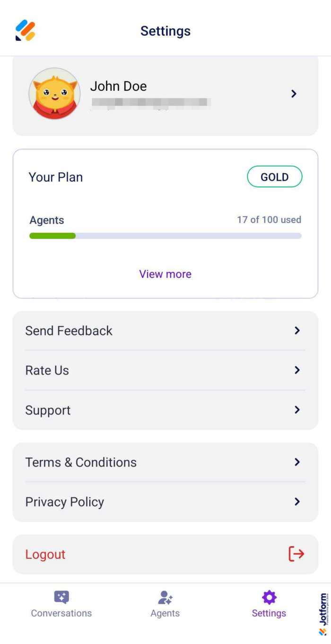Screen dimensions: 331x644
Task: Tap the Logout button
Action: (45, 554)
